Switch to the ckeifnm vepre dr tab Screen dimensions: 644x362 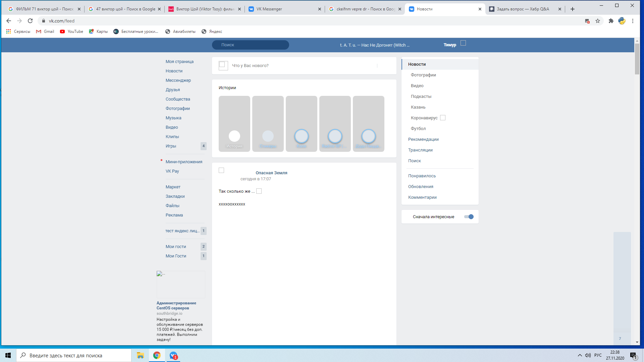(365, 9)
